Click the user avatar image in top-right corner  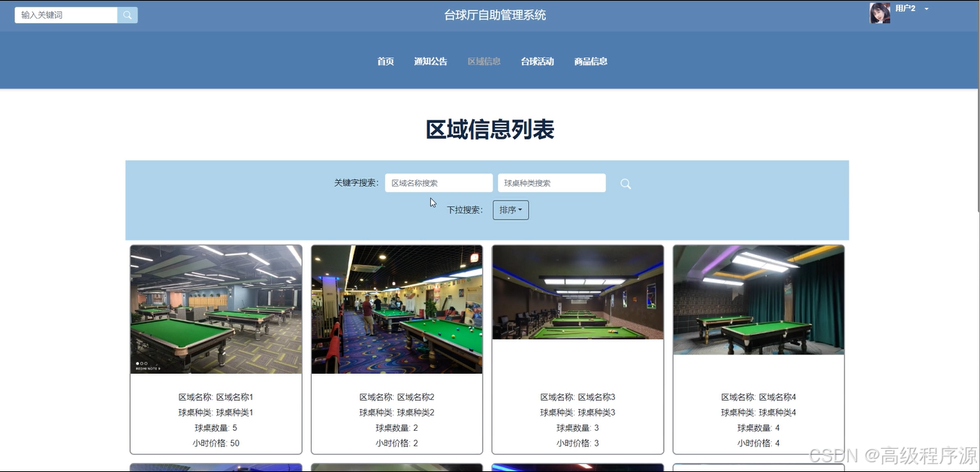click(x=879, y=12)
